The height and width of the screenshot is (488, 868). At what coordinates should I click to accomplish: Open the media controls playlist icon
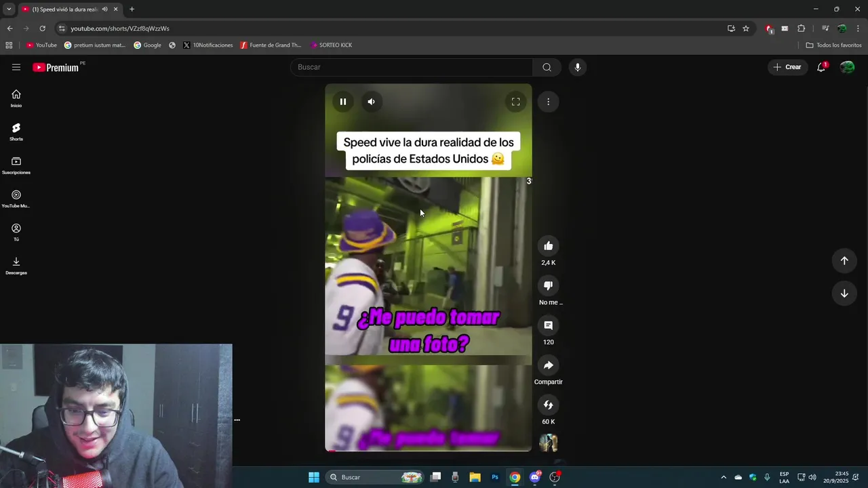(x=825, y=28)
